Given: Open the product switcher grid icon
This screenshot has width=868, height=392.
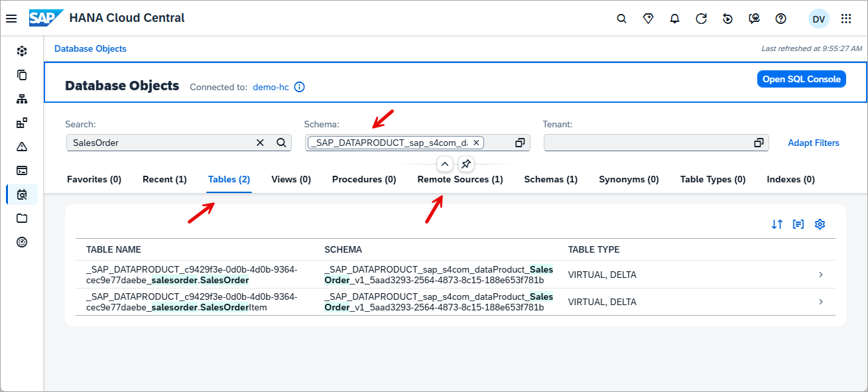Looking at the screenshot, I should 846,19.
